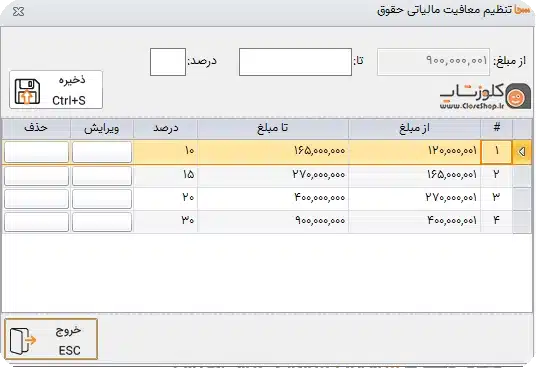This screenshot has width=536, height=368.
Task: Click row number ۲ cell
Action: point(496,176)
